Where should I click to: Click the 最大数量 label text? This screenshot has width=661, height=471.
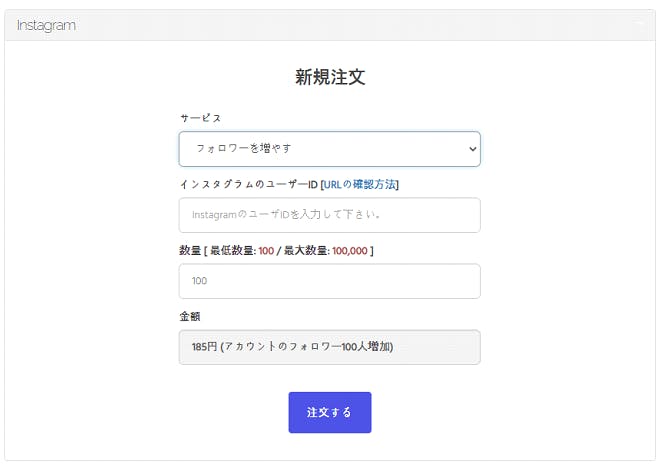[307, 251]
